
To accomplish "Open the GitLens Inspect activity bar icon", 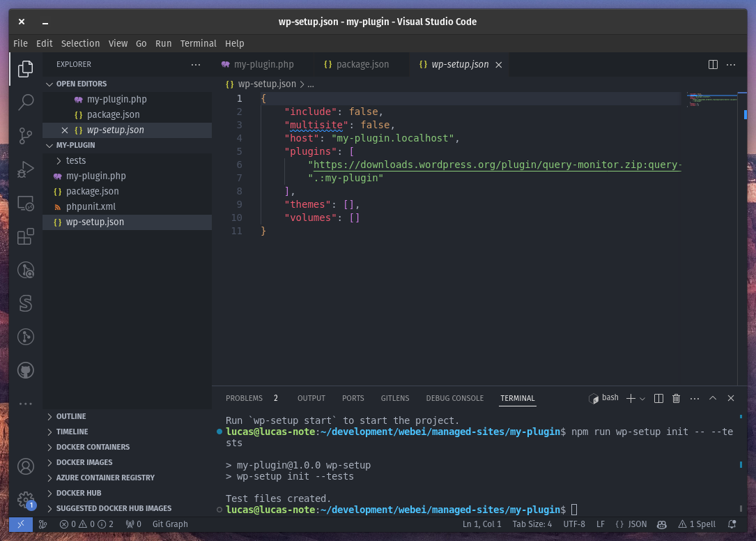I will tap(25, 270).
